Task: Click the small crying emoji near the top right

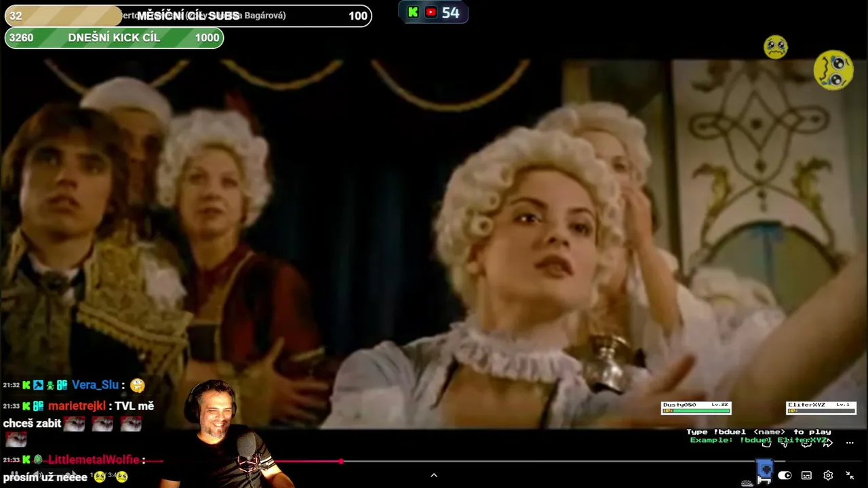Action: (x=776, y=47)
